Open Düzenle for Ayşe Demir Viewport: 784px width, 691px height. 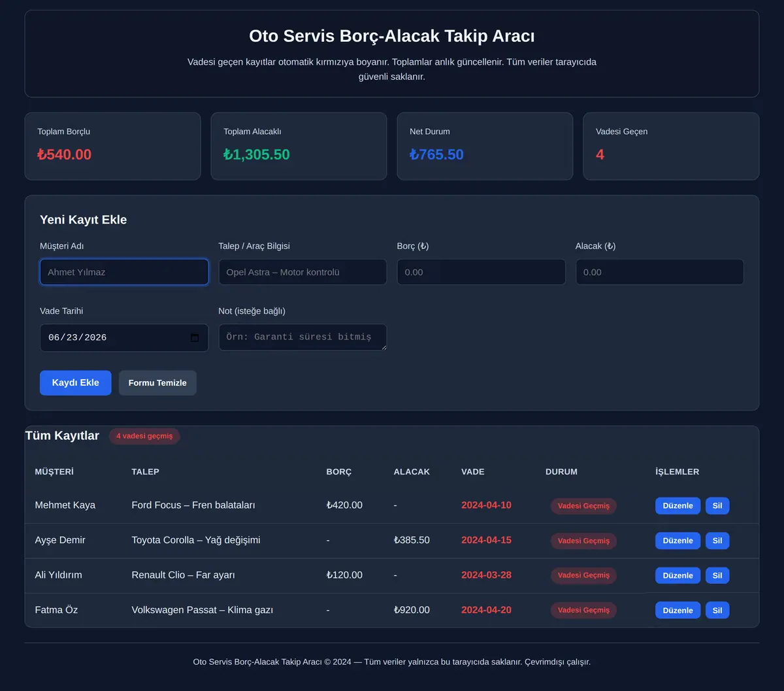678,541
